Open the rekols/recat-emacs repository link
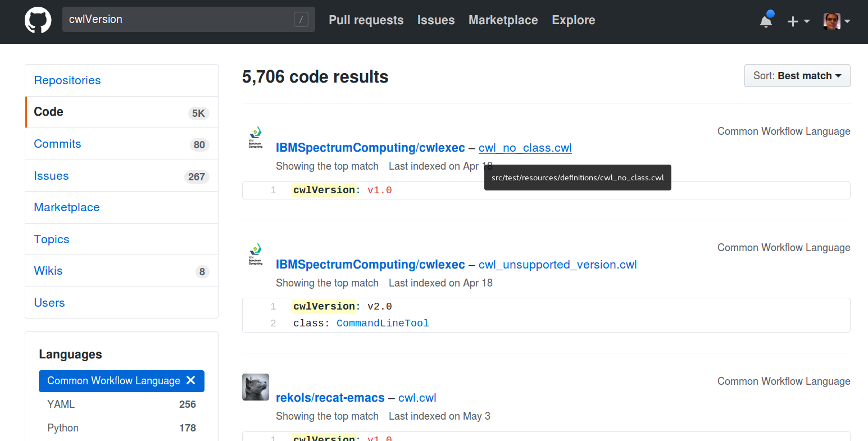This screenshot has width=868, height=441. [330, 398]
